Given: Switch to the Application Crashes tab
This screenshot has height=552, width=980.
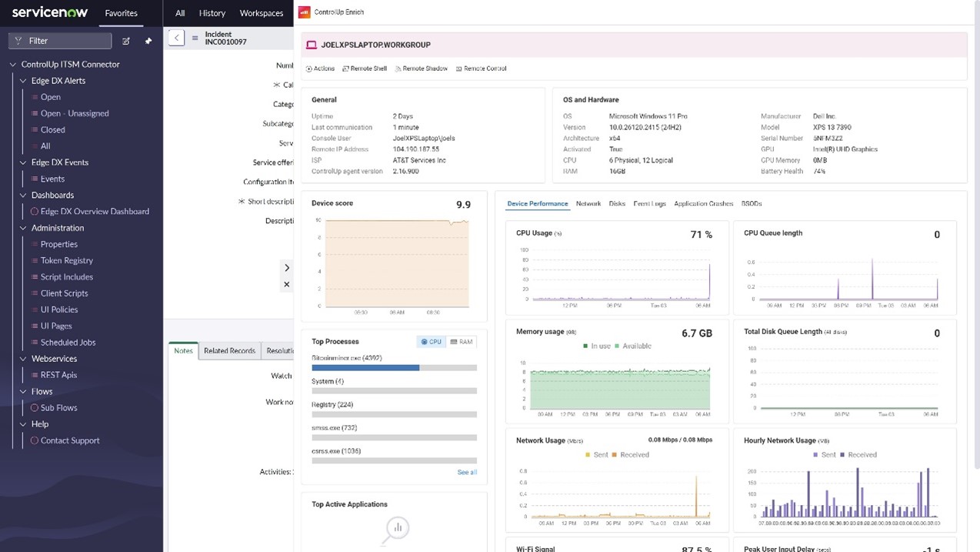Looking at the screenshot, I should 704,204.
